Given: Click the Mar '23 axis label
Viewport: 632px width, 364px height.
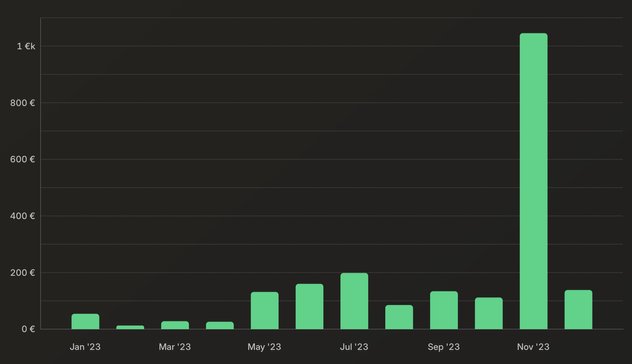Looking at the screenshot, I should tap(175, 347).
